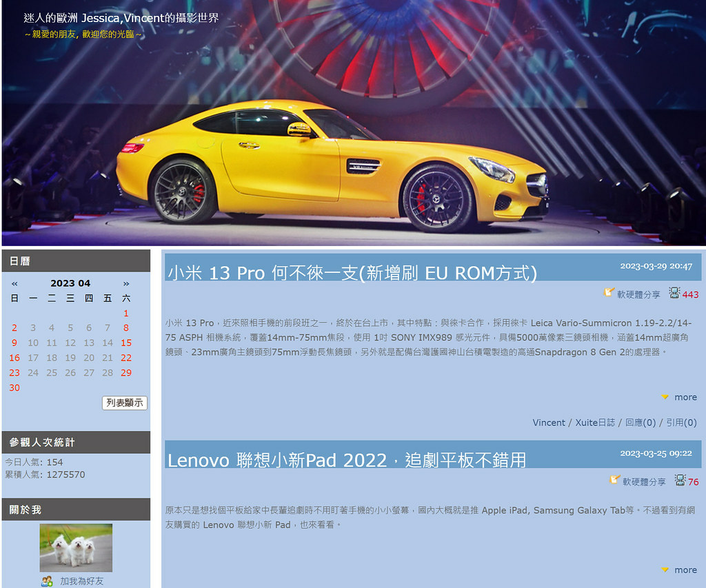Screen dimensions: 706x588
Task: Open the blog title 迷人的歐洲 Jessica,Vincent的攝影世界
Action: click(121, 18)
